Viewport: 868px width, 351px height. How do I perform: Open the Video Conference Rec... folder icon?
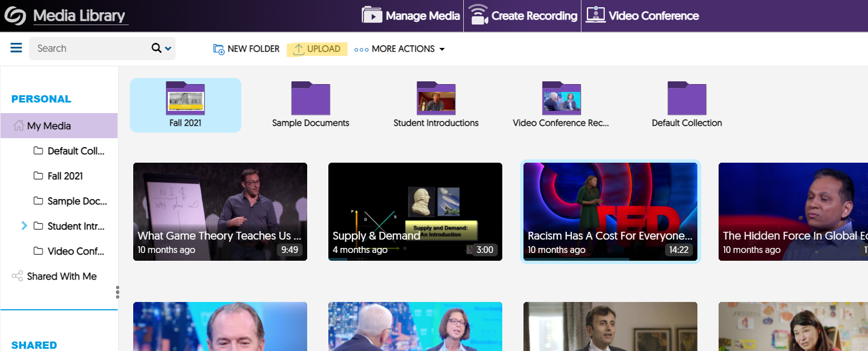pyautogui.click(x=561, y=98)
